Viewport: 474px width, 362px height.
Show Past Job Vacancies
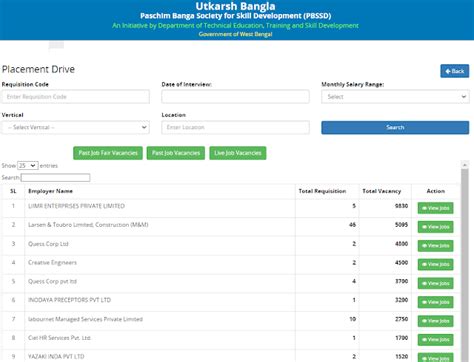(176, 153)
